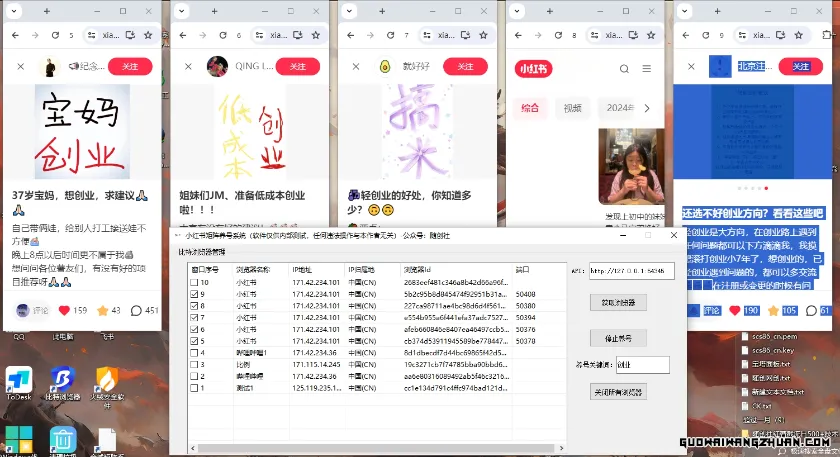Open the Recycle Bin desktop icon
The height and width of the screenshot is (457, 840).
pyautogui.click(x=63, y=441)
